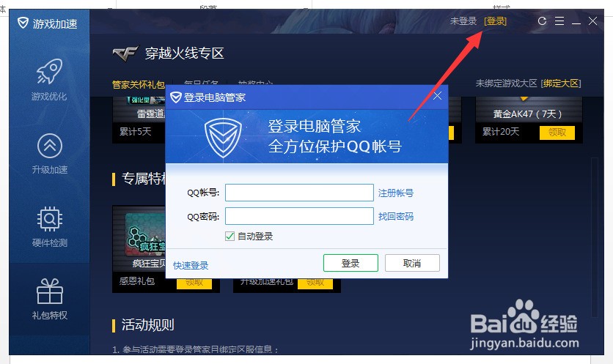
Task: Select the 升级加速 up-arrow icon
Action: (x=50, y=146)
